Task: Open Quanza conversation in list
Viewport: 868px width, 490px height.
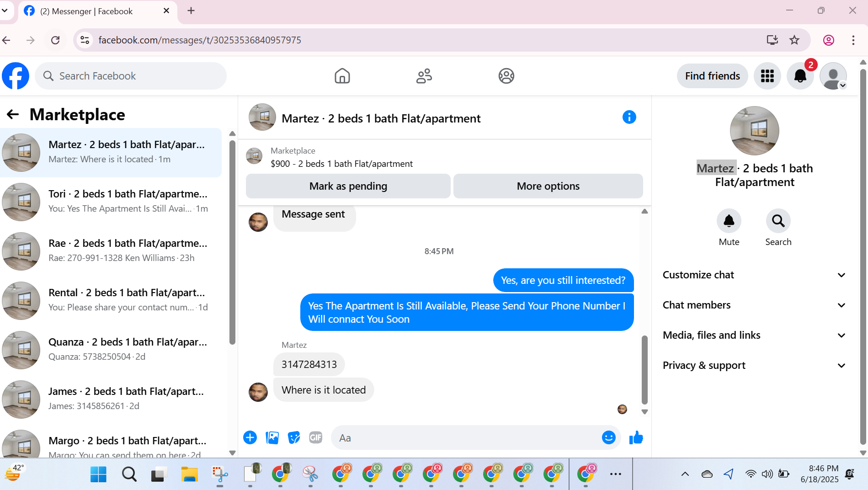Action: tap(111, 350)
